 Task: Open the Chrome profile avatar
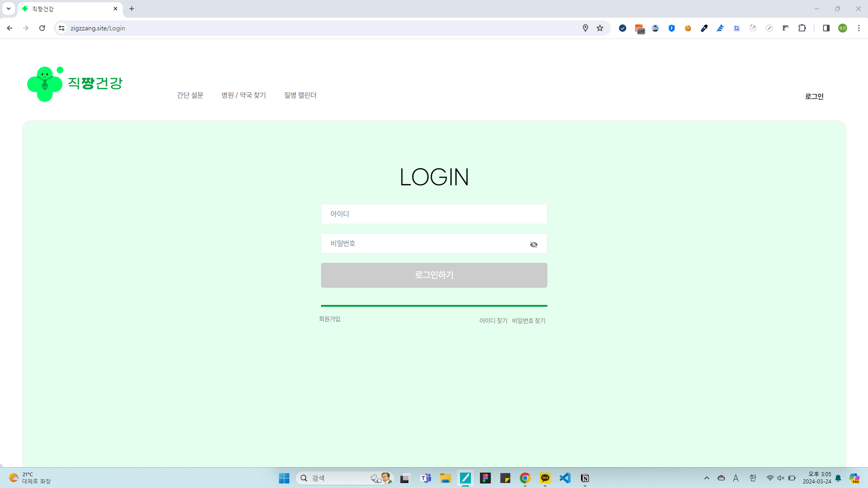[x=842, y=28]
